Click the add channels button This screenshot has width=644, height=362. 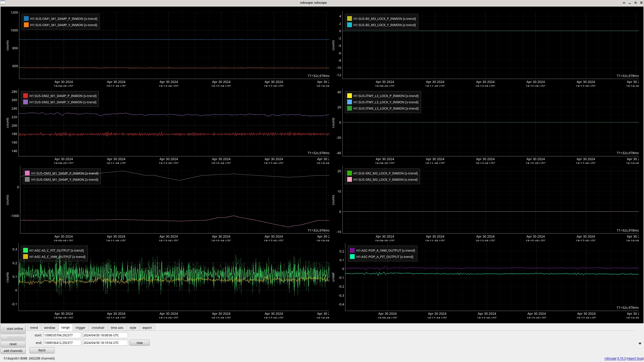pyautogui.click(x=13, y=351)
